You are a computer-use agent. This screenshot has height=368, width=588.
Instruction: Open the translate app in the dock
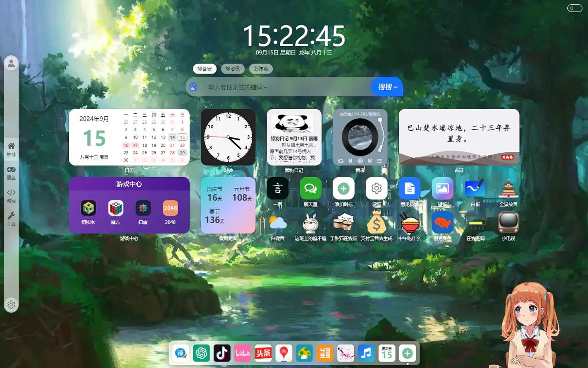(181, 353)
